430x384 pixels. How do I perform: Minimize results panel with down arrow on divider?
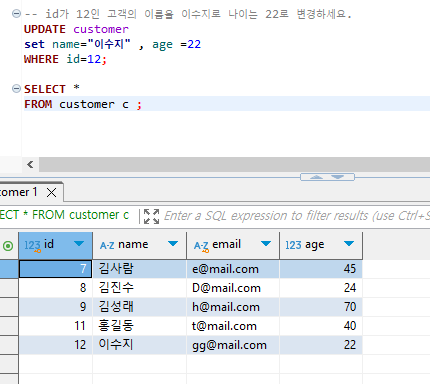(338, 177)
